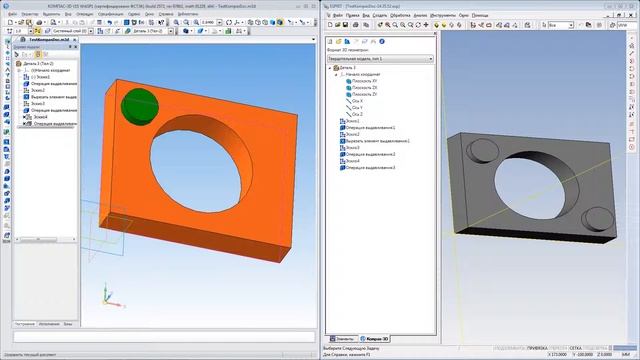Click the Print icon in KOMPAS toolbar

click(x=39, y=22)
